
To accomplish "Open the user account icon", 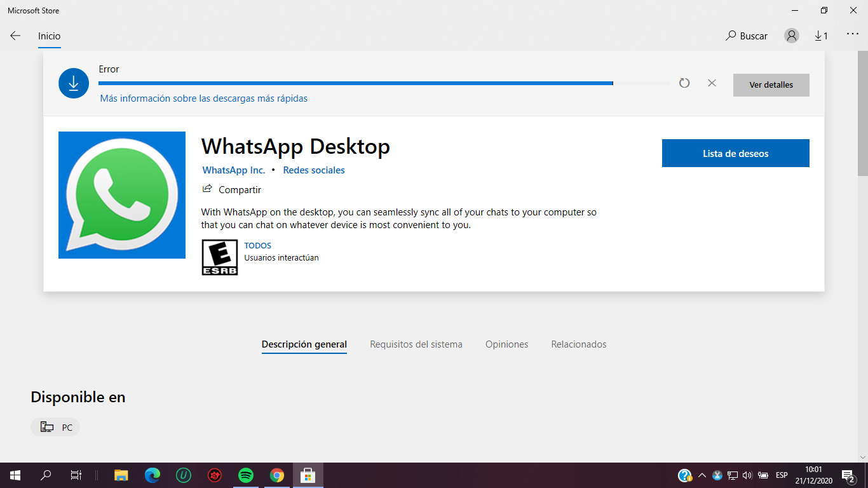I will point(792,36).
